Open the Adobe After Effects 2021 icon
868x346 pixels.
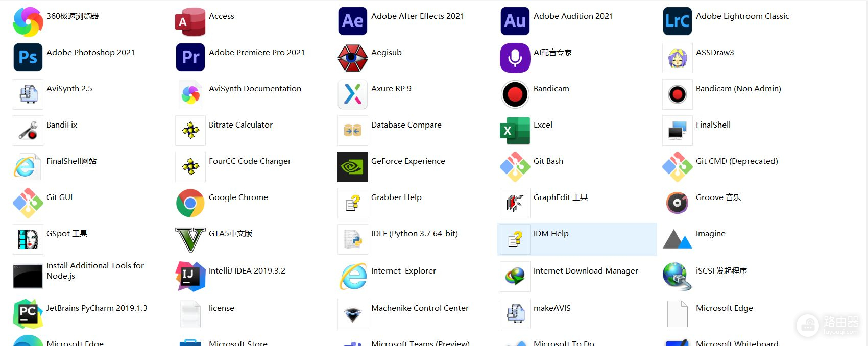(x=352, y=21)
